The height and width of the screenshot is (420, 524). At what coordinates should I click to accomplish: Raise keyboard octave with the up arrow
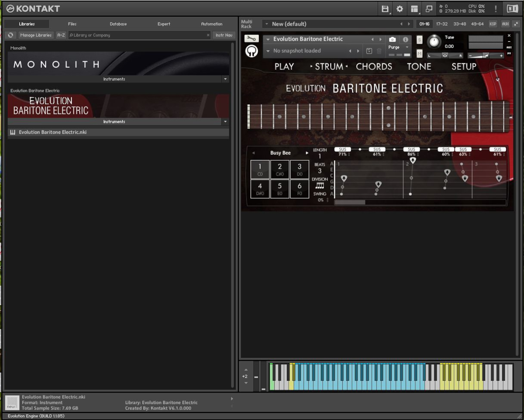coord(246,369)
